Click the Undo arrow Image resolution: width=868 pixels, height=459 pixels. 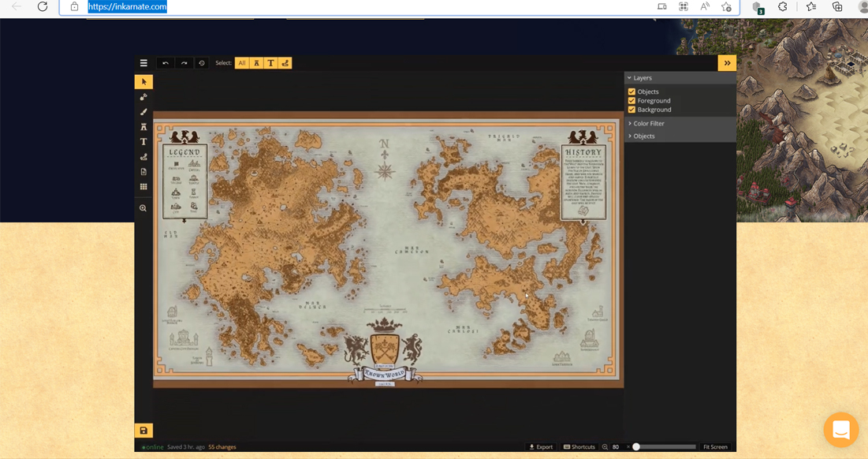point(165,62)
